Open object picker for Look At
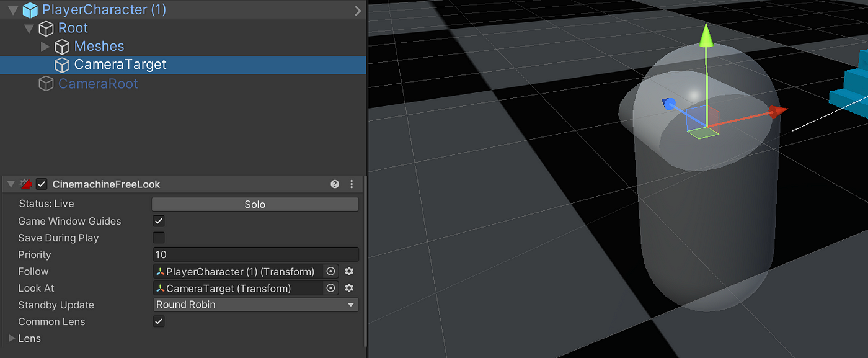 [331, 289]
